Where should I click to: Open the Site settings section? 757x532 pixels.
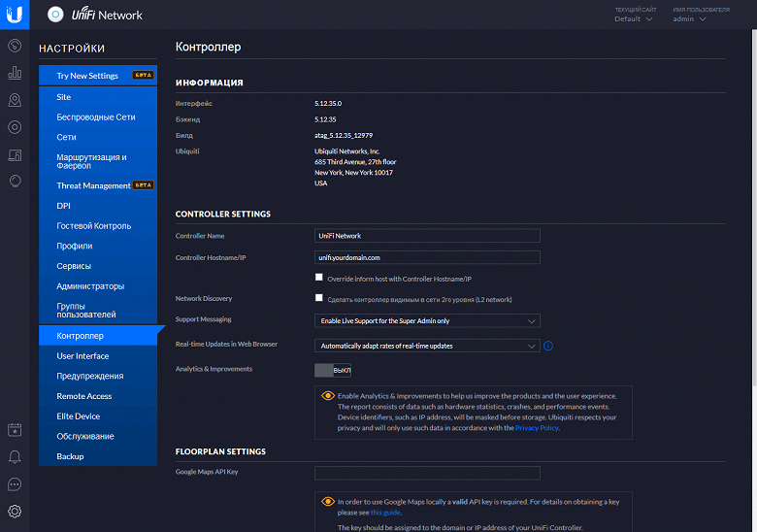[x=98, y=97]
